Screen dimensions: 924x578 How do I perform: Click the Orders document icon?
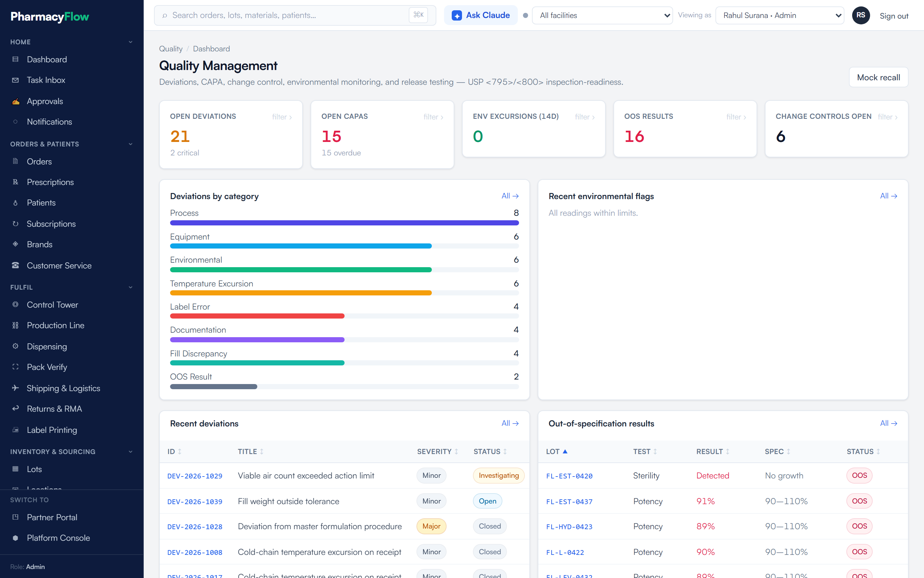point(15,161)
